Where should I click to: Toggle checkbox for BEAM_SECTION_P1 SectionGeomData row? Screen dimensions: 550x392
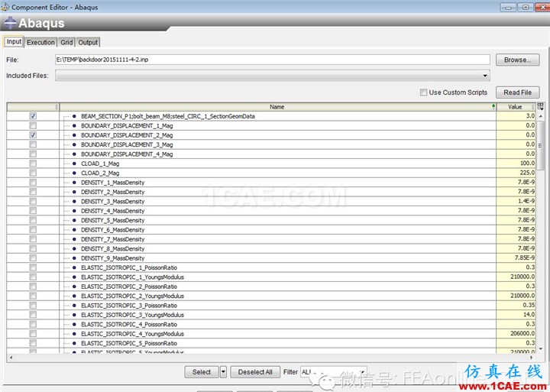(33, 116)
